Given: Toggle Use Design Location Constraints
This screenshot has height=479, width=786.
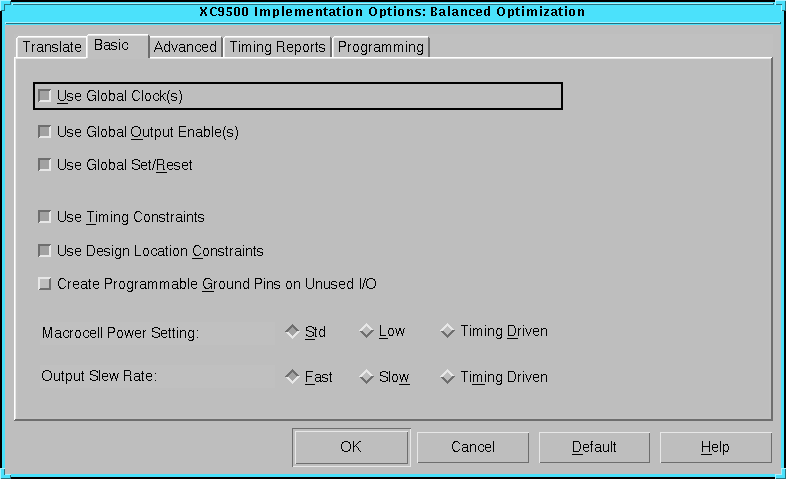Looking at the screenshot, I should (44, 251).
